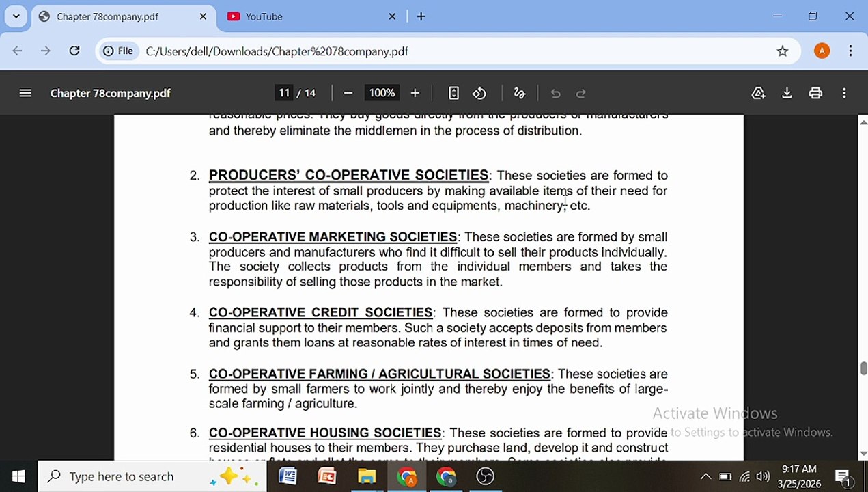The width and height of the screenshot is (868, 492).
Task: Click the undo arrow in PDF toolbar
Action: coord(555,93)
